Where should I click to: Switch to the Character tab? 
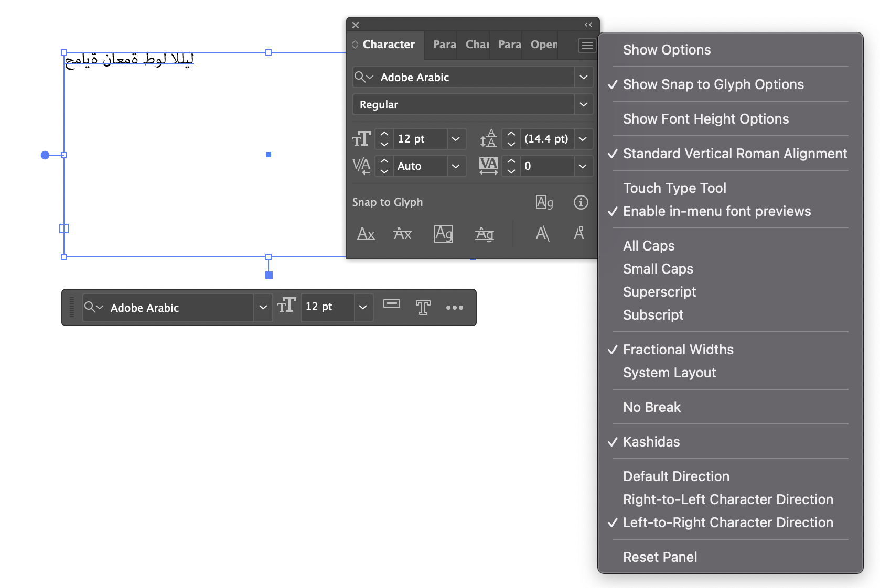tap(388, 45)
